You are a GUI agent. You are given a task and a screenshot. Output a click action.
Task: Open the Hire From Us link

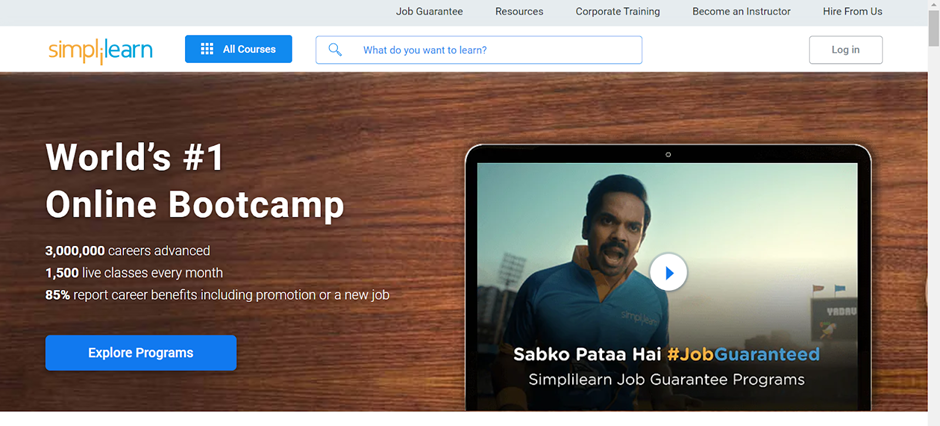[x=852, y=11]
